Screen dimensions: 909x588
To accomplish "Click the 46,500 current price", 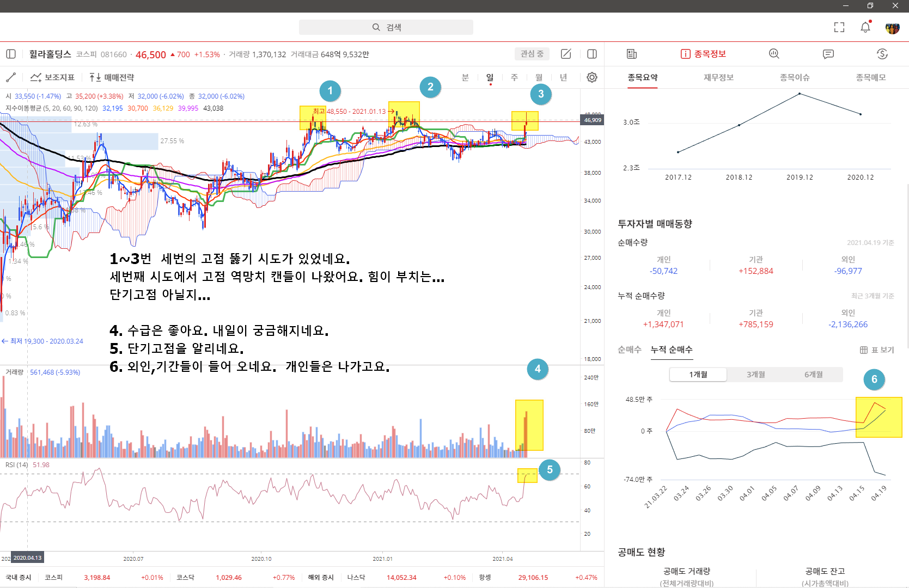I will pos(151,54).
